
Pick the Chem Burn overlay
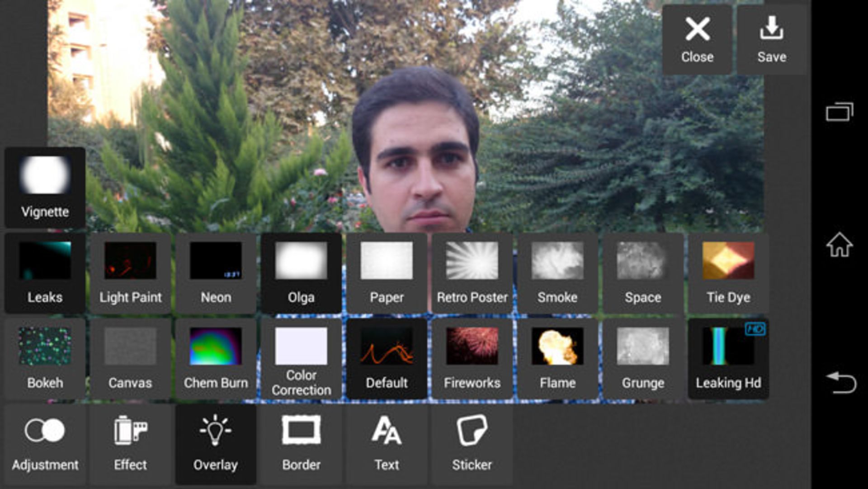216,358
